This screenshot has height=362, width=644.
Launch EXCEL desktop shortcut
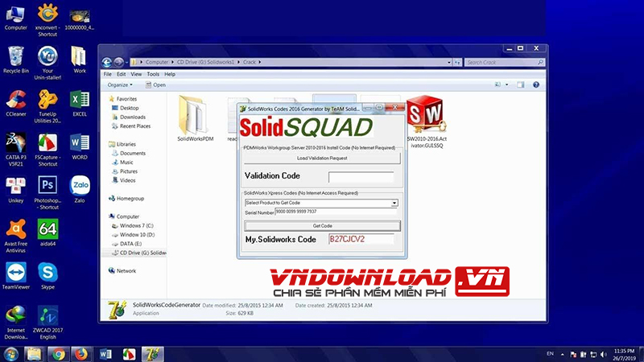(79, 104)
